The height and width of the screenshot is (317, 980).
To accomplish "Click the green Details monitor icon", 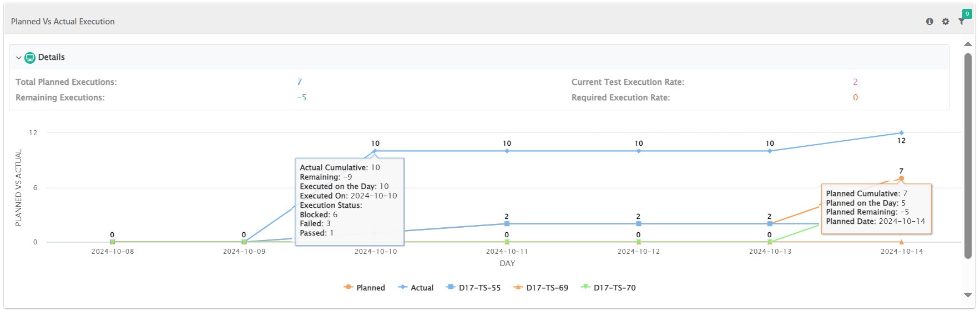I will 30,58.
